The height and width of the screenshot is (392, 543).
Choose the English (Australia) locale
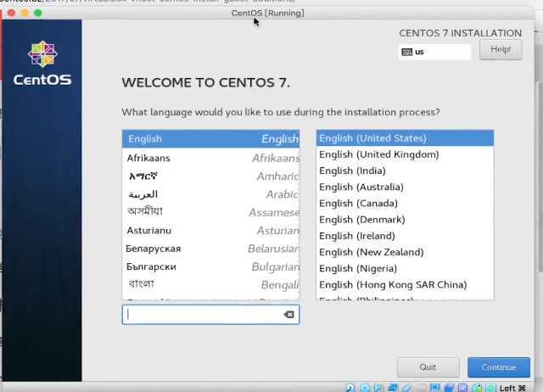pos(405,187)
